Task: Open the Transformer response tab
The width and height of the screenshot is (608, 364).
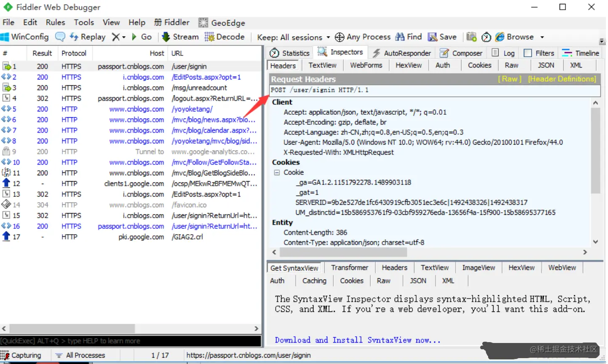Action: pos(350,268)
